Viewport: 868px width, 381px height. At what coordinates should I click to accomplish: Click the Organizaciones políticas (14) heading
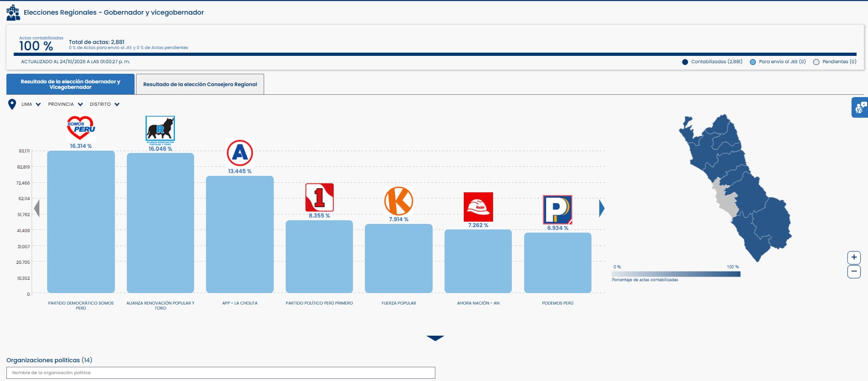tap(49, 360)
